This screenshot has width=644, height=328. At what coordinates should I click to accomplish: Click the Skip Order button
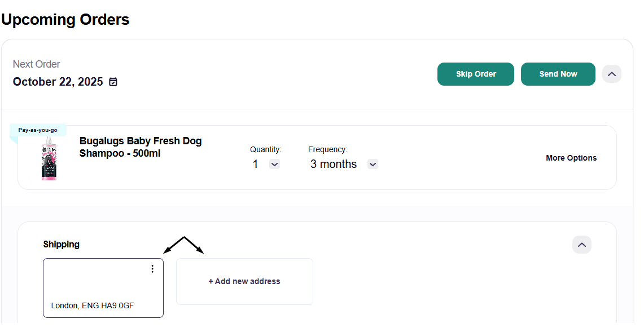[x=476, y=74]
